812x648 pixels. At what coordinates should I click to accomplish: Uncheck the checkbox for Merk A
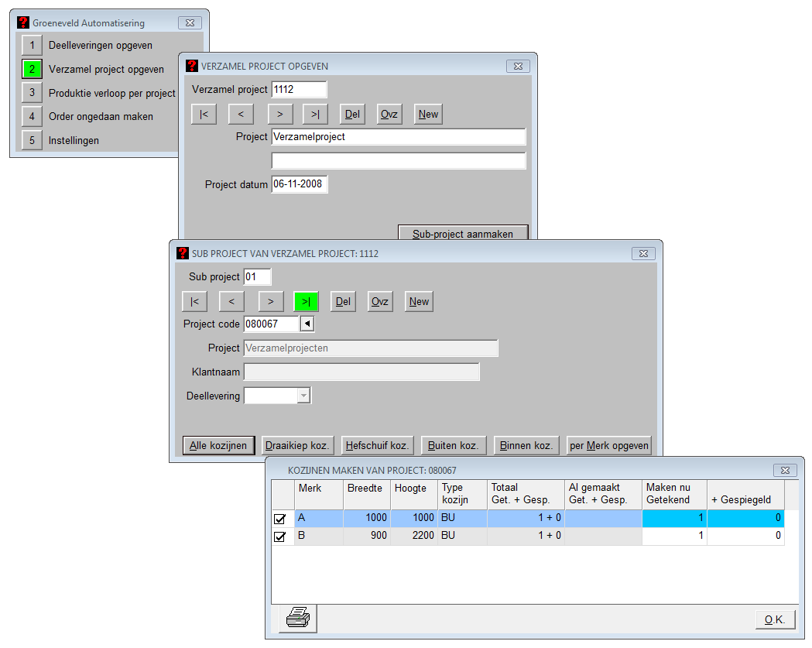[x=280, y=519]
